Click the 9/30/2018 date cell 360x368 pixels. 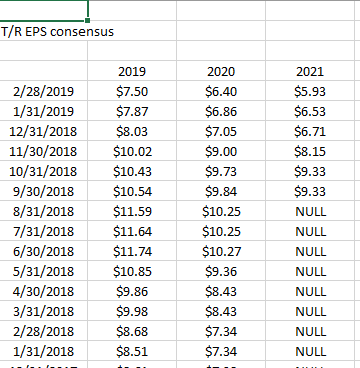pos(44,191)
